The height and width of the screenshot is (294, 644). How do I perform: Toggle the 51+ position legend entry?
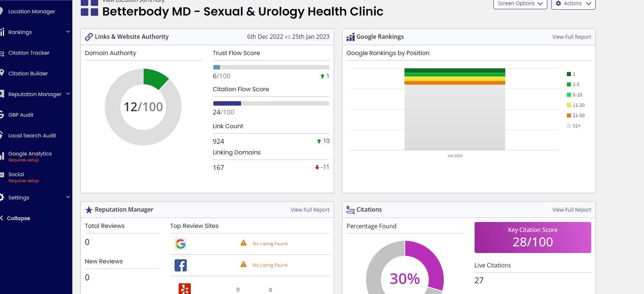(574, 126)
